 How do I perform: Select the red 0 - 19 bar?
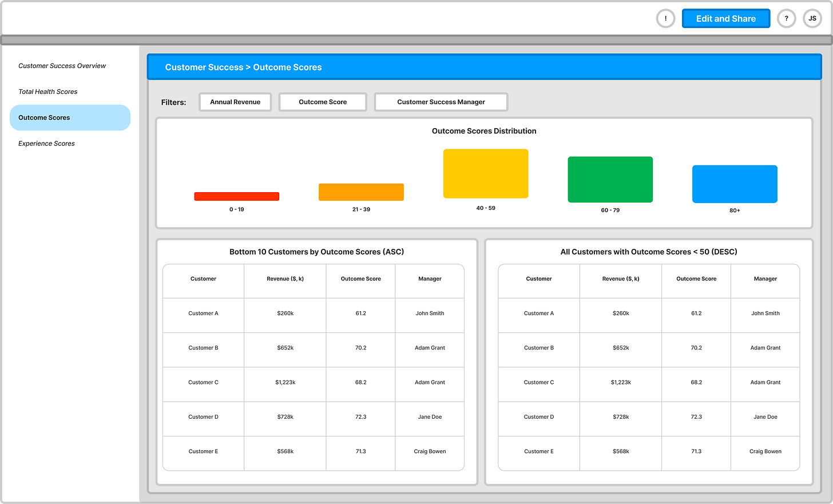point(237,196)
